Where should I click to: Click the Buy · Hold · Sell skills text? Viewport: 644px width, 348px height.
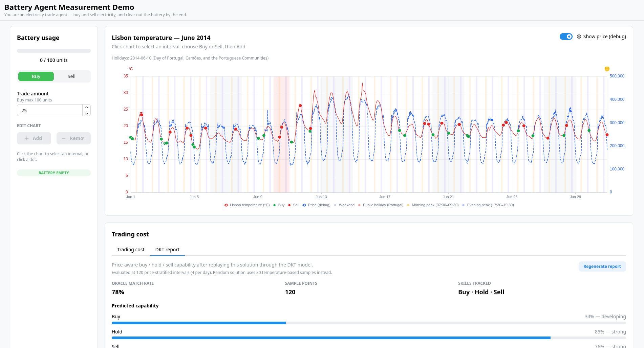(x=481, y=292)
